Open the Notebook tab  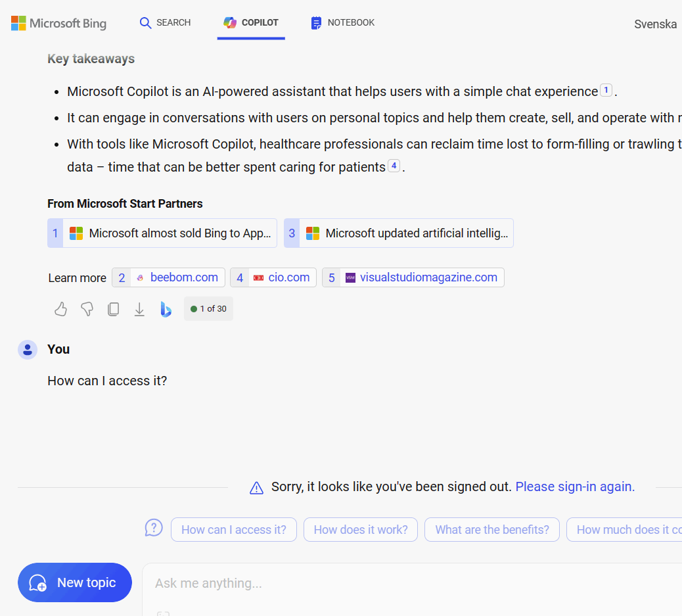tap(343, 22)
